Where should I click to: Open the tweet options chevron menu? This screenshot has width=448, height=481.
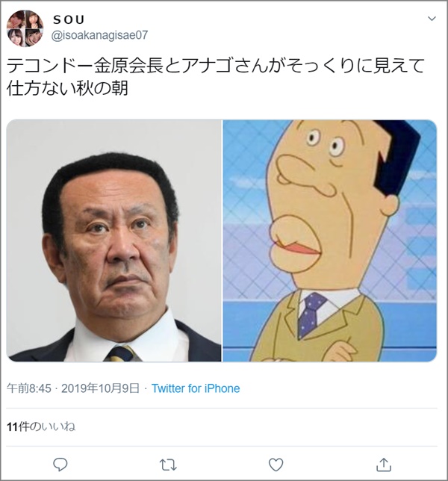[x=432, y=19]
